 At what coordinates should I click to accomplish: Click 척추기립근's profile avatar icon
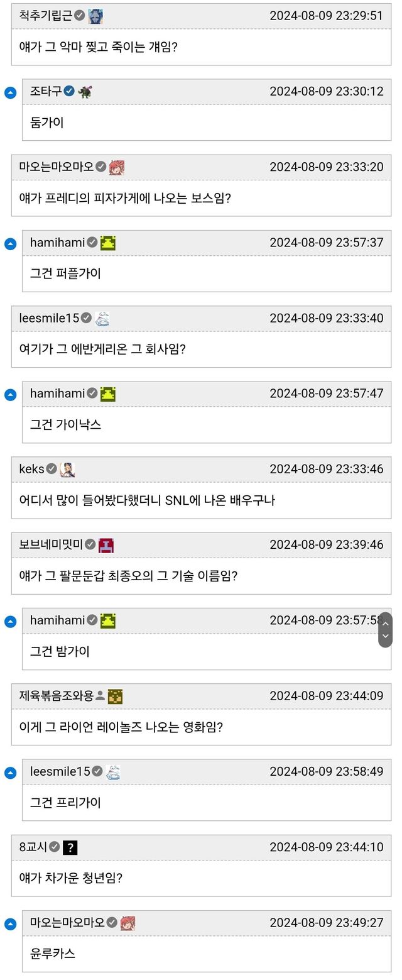(x=95, y=16)
